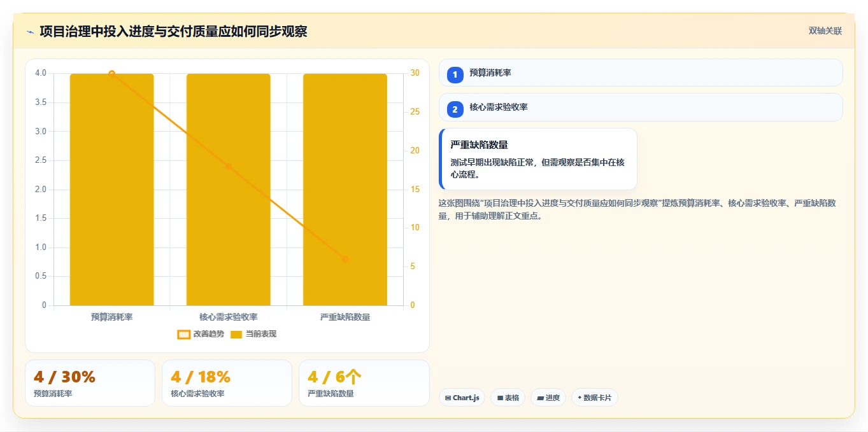Viewport: 868px width, 432px height.
Task: Open the 4 / 6个 严重缺陷数量 data card
Action: 364,383
